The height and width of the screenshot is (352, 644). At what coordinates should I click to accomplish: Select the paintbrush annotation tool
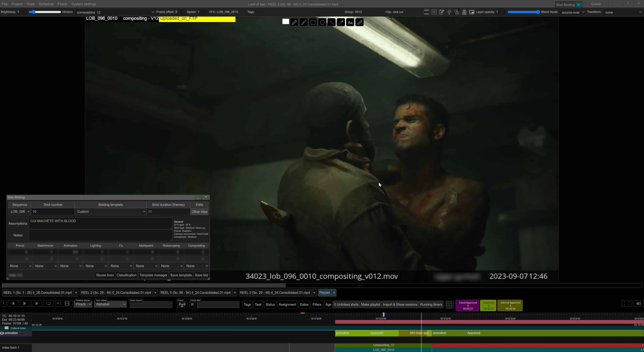click(x=303, y=22)
